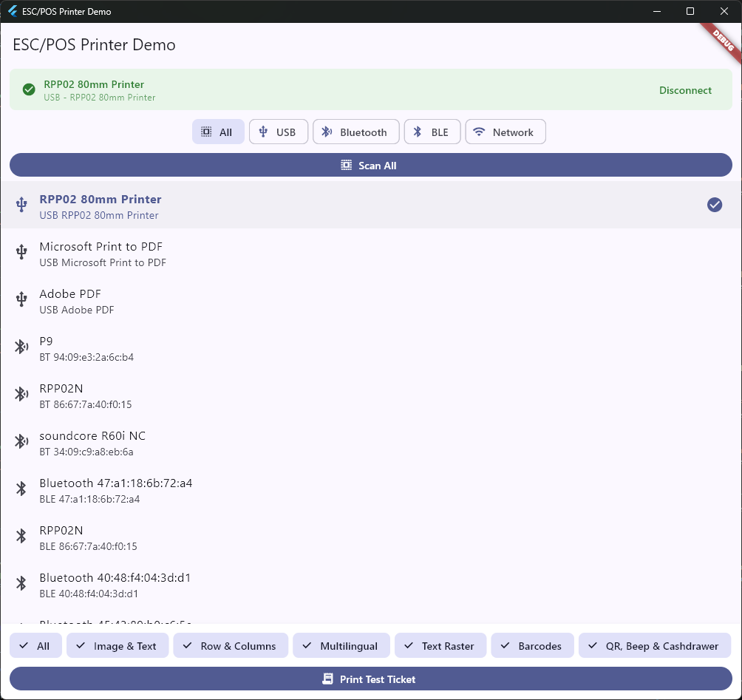Click BLE icon beside Bluetooth 40:48:f4:04:3d:d1
742x700 pixels.
click(21, 583)
